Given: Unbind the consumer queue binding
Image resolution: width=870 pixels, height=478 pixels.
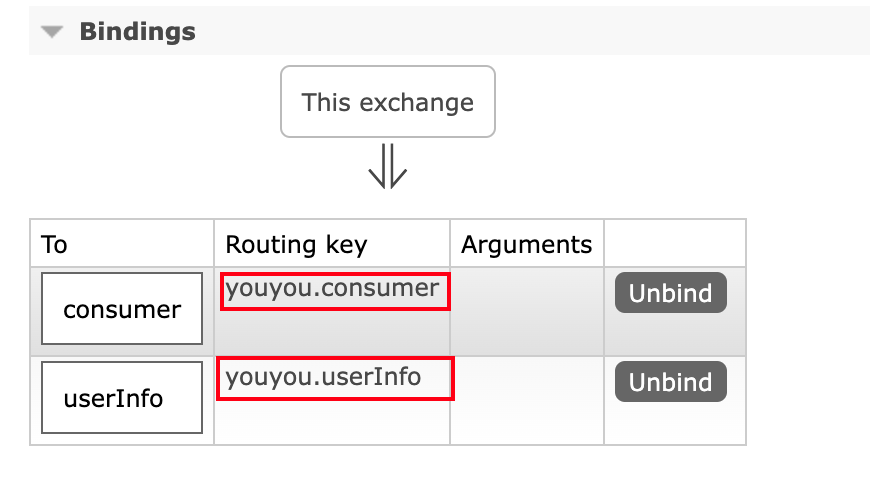Looking at the screenshot, I should click(x=670, y=293).
